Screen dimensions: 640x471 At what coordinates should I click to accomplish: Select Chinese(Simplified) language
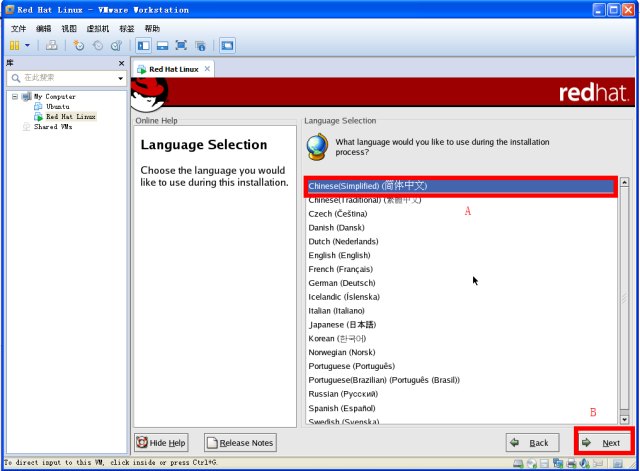460,186
